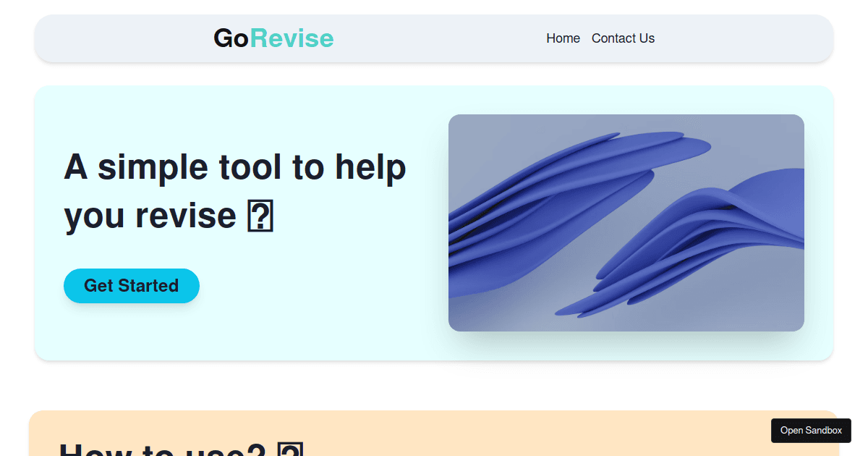Image resolution: width=868 pixels, height=456 pixels.
Task: Click the placeholder glyph after 'revise'
Action: (x=262, y=216)
